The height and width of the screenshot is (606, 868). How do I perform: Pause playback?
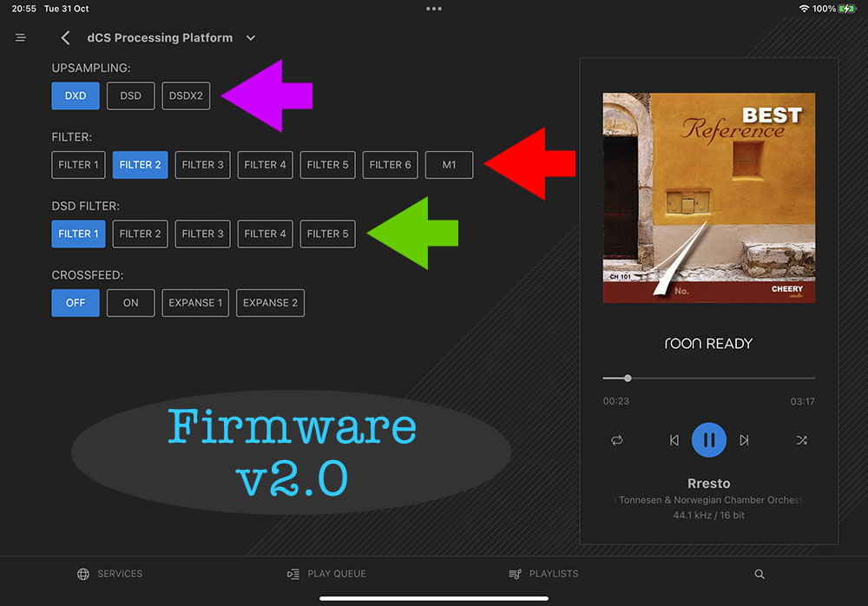click(x=708, y=440)
